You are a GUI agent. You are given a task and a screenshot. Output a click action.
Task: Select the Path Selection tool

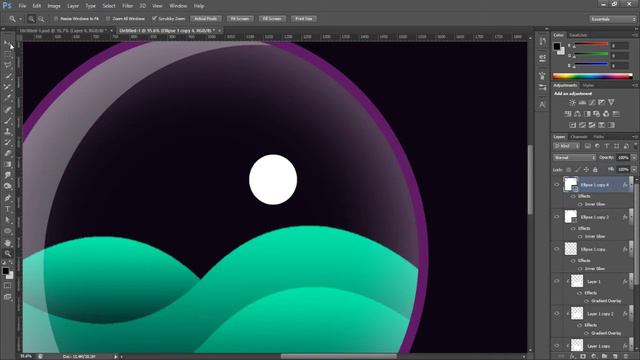[8, 220]
